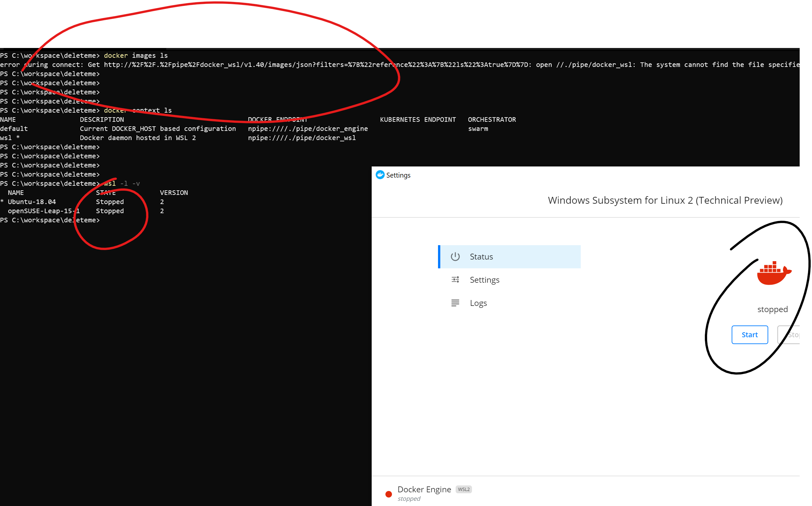This screenshot has height=506, width=812.
Task: Click the list icon next to Logs
Action: pos(455,303)
